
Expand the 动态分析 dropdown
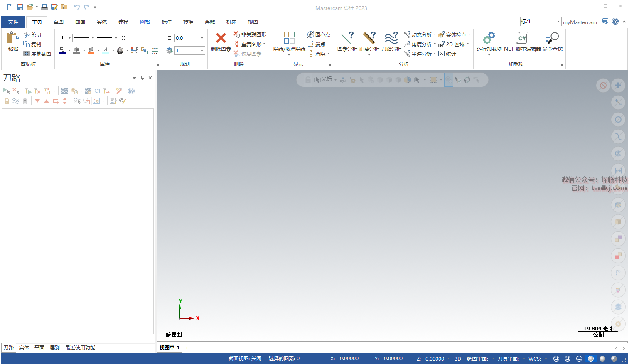point(435,34)
